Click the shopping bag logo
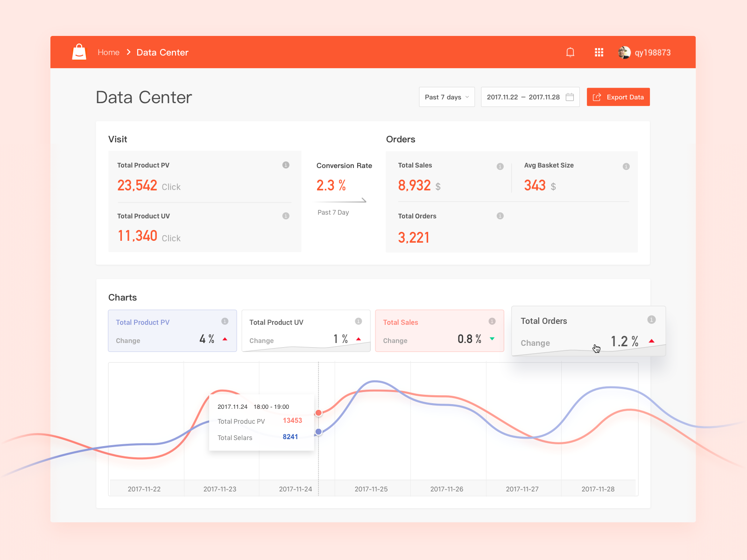The height and width of the screenshot is (560, 747). pos(79,52)
